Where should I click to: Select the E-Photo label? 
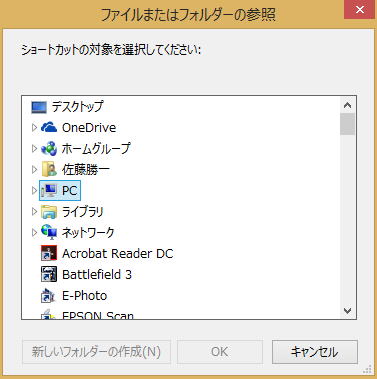tap(85, 296)
